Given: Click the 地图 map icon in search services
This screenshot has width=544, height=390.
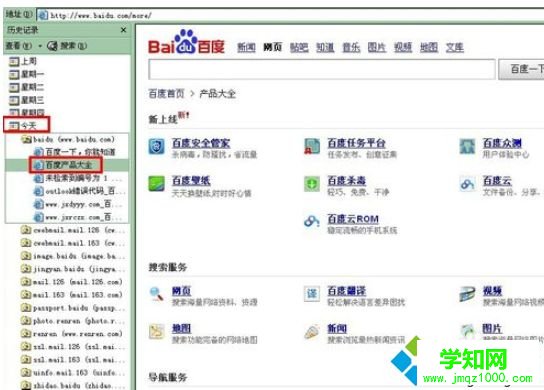Looking at the screenshot, I should pos(156,332).
